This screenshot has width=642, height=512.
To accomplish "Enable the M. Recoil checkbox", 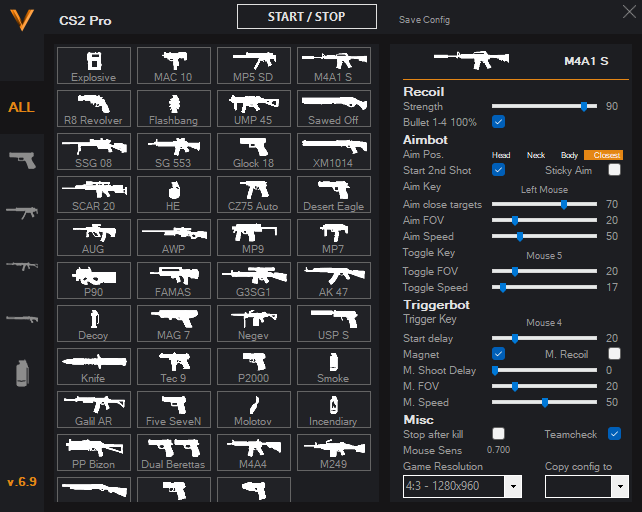I will click(614, 353).
